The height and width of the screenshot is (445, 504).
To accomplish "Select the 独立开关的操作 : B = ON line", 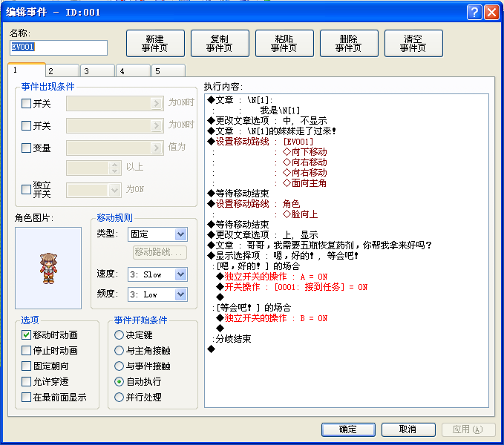I will [x=272, y=318].
